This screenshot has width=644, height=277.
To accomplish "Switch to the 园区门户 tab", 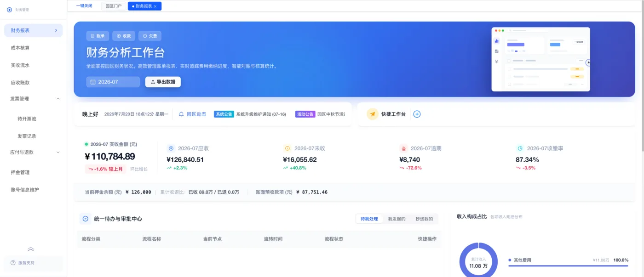I will pyautogui.click(x=114, y=6).
